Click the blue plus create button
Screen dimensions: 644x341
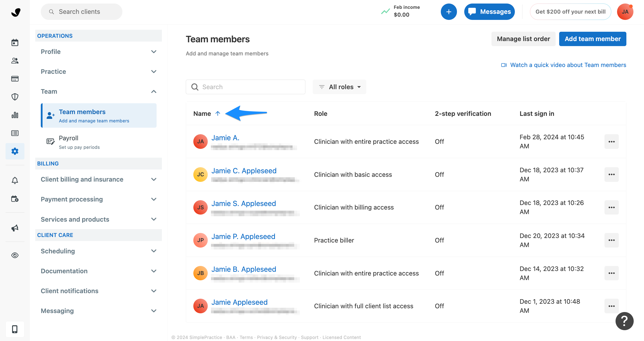(449, 12)
